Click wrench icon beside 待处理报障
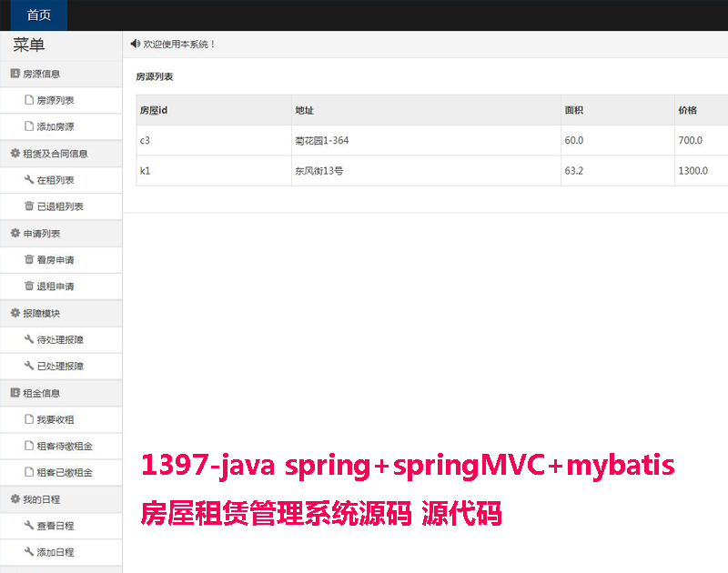 [29, 339]
